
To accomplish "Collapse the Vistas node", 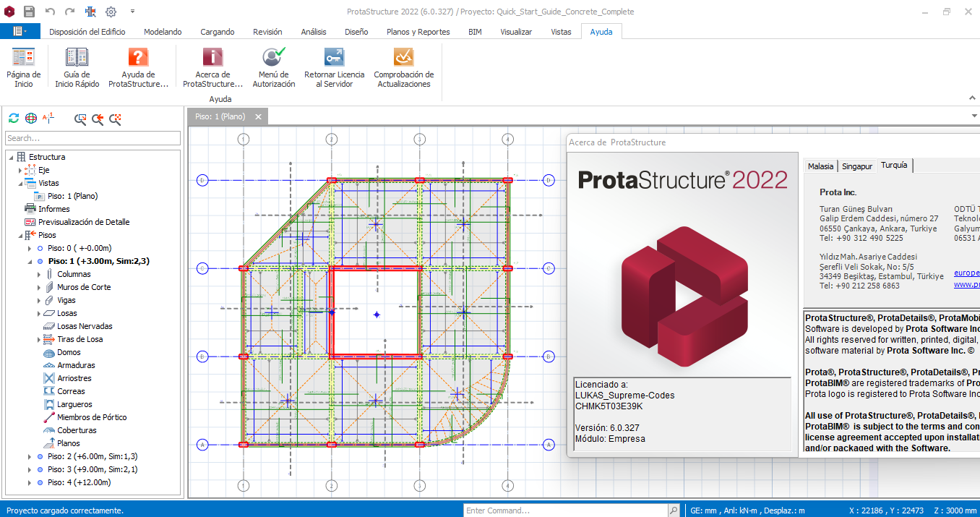I will click(x=20, y=183).
